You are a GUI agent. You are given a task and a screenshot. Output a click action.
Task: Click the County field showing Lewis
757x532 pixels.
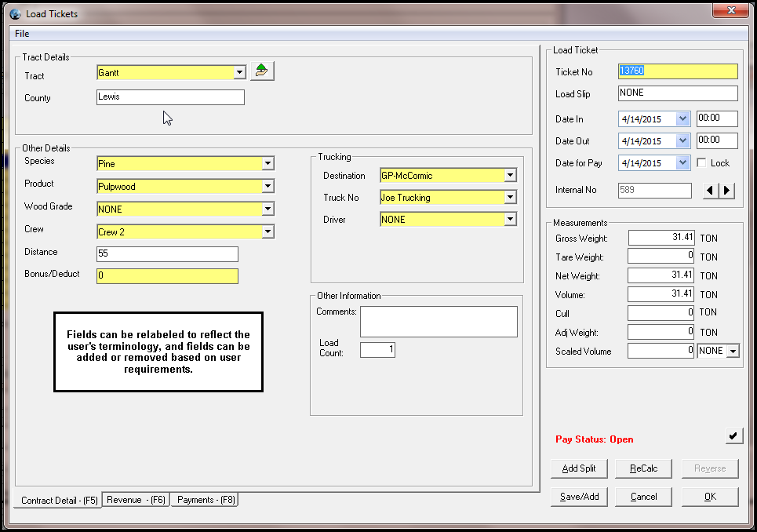coord(170,97)
